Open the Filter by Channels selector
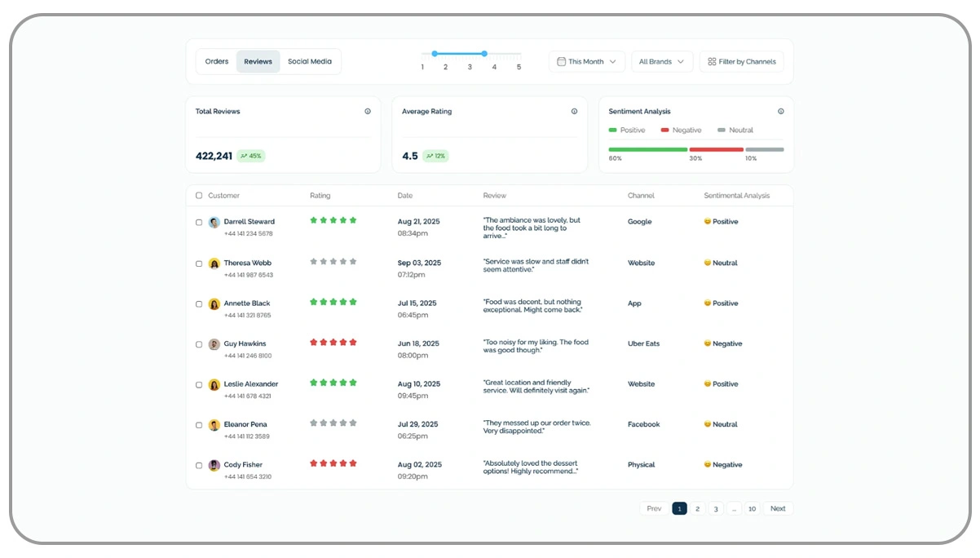 [x=741, y=61]
